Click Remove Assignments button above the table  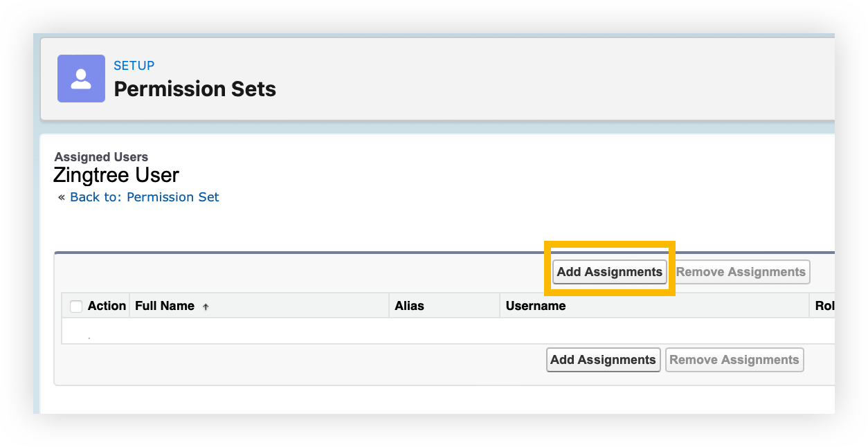point(741,272)
